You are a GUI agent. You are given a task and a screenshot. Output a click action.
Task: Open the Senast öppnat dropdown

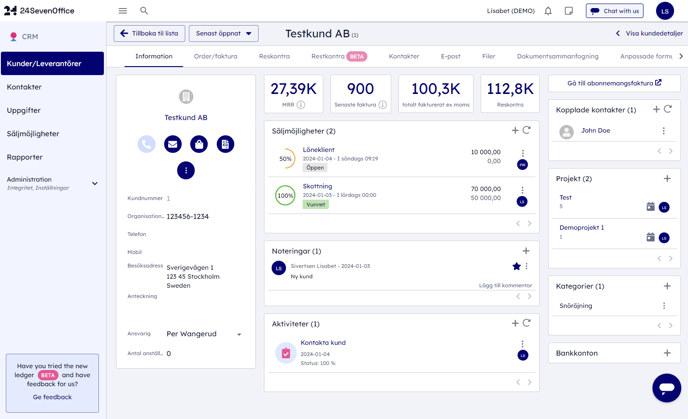click(x=223, y=33)
